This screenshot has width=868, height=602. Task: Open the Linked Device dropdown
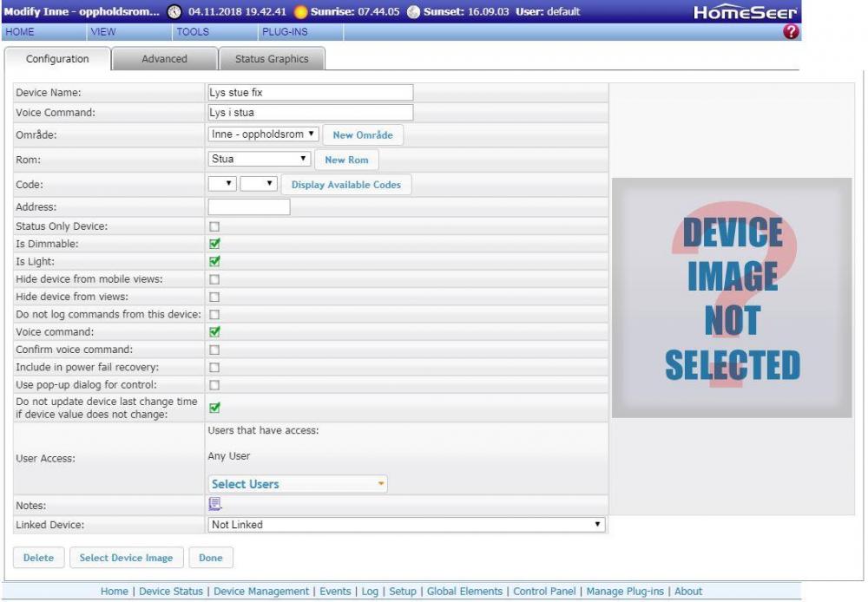point(406,525)
